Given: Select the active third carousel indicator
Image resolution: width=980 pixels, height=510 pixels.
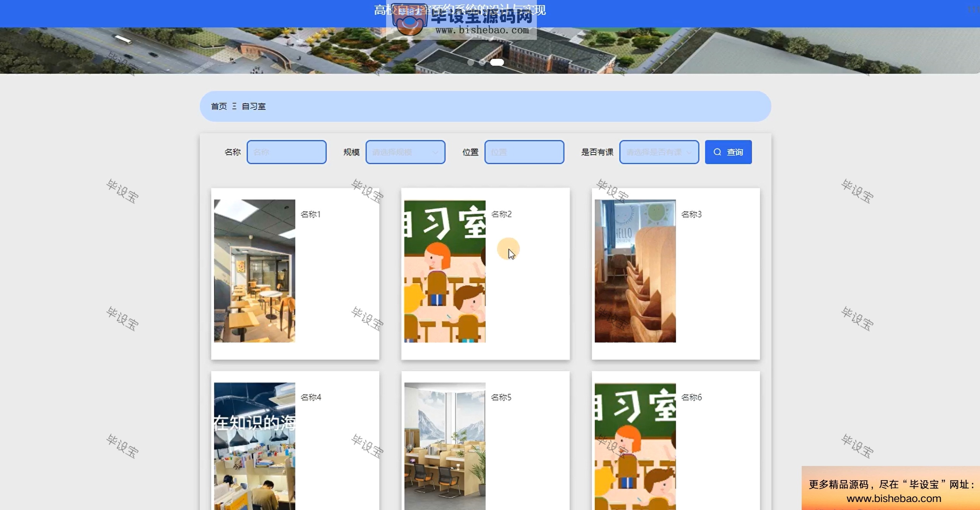Looking at the screenshot, I should [x=497, y=62].
